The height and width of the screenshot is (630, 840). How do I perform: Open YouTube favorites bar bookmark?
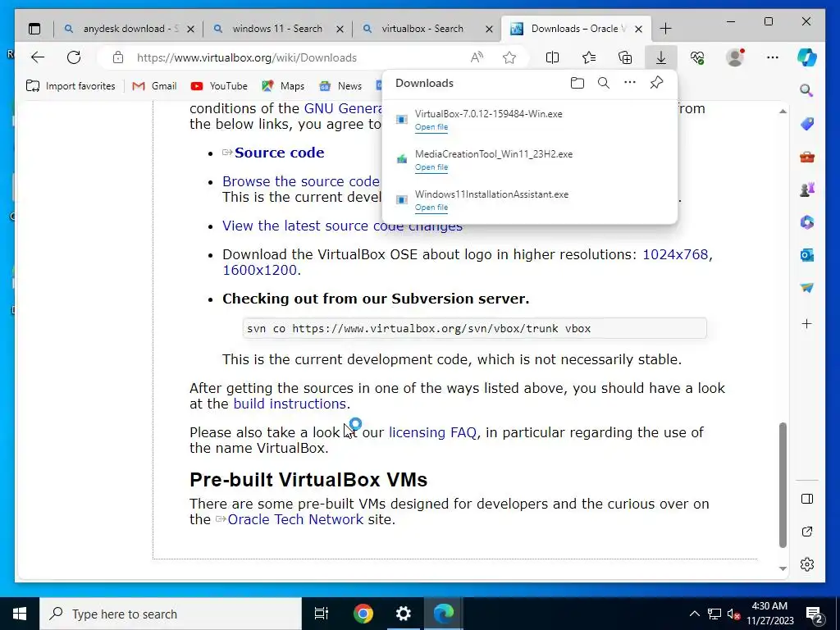click(219, 85)
